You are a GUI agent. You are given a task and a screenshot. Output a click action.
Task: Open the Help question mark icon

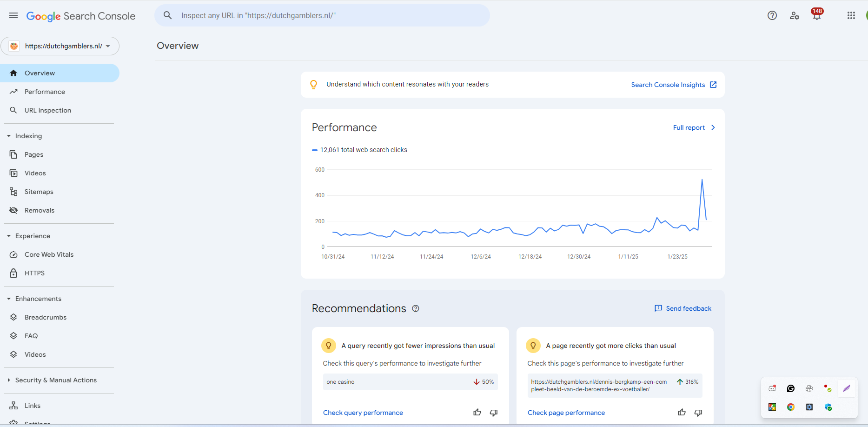coord(772,15)
